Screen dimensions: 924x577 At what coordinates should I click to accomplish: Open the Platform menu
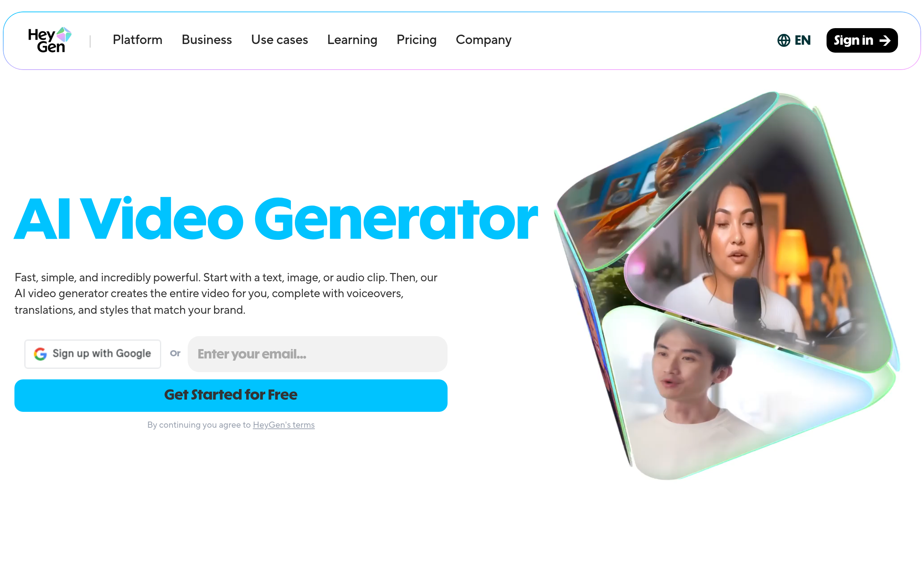(138, 40)
